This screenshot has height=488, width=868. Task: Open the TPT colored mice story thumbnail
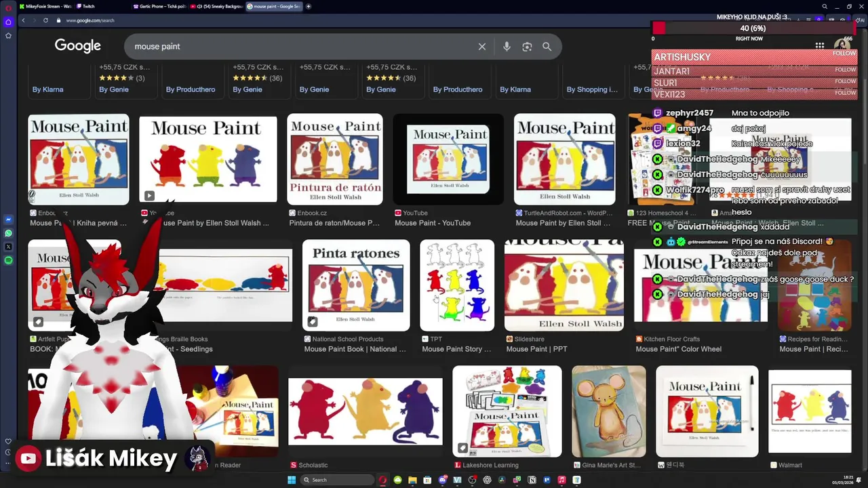pos(457,285)
